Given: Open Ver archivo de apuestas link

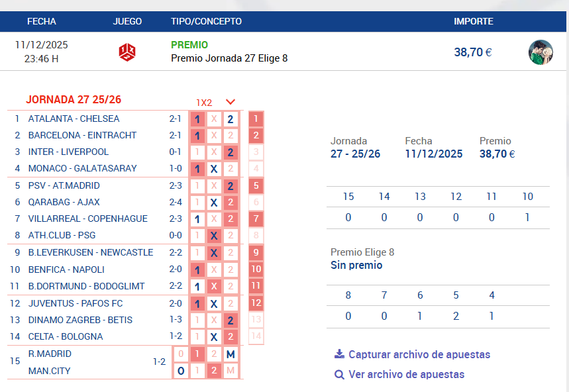Looking at the screenshot, I should tap(406, 375).
